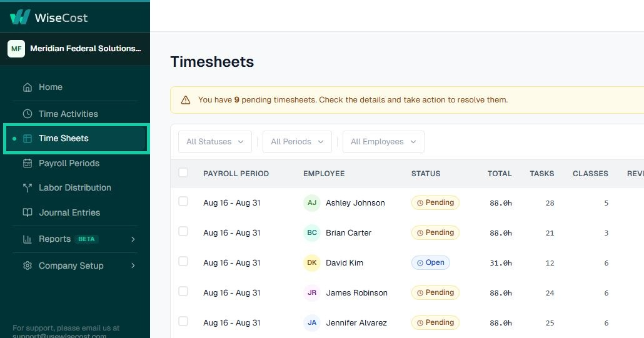The image size is (644, 338).
Task: Click David Kim's DK avatar
Action: point(312,262)
